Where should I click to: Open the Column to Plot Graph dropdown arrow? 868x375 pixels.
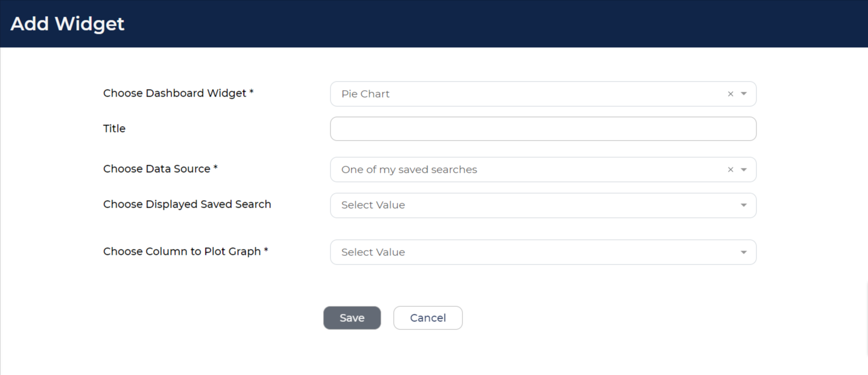744,252
